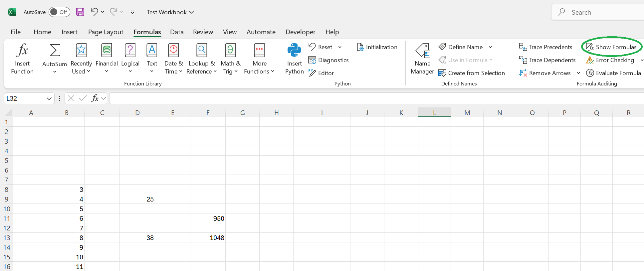Open the Python Editor
The height and width of the screenshot is (271, 644).
[321, 73]
